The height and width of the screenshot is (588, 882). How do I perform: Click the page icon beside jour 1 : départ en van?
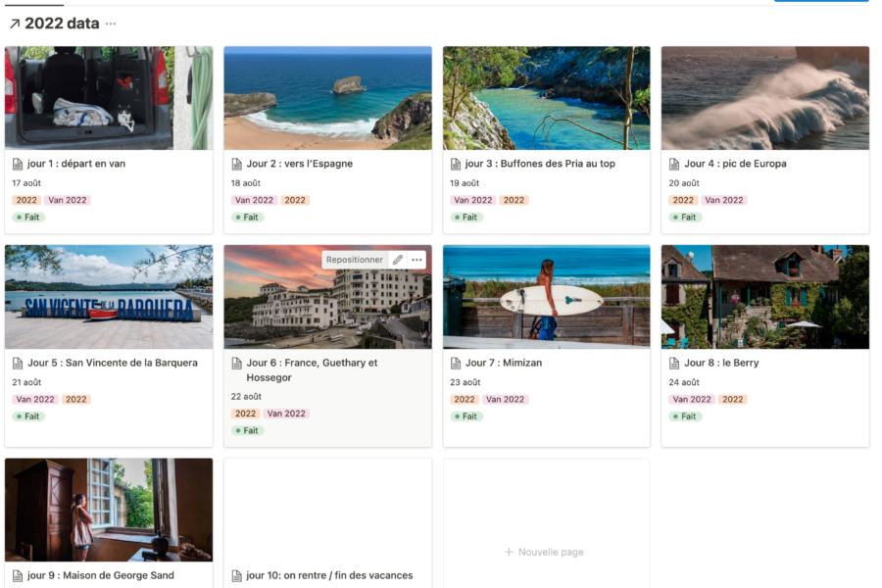(x=18, y=164)
